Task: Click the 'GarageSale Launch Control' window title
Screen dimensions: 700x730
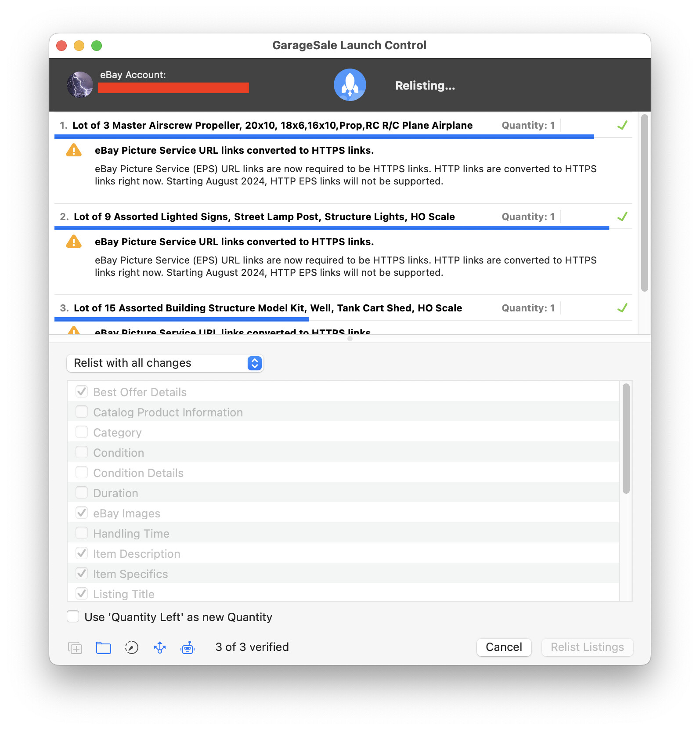Action: tap(350, 45)
